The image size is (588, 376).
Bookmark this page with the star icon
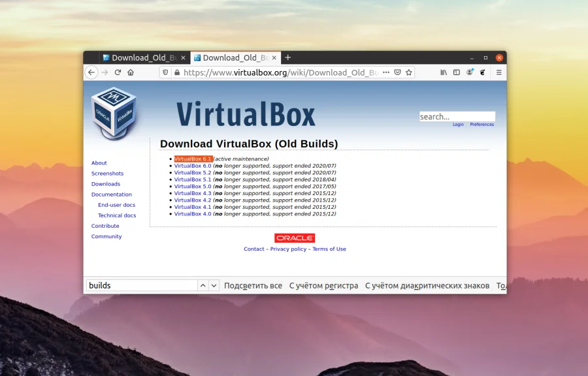pos(409,72)
